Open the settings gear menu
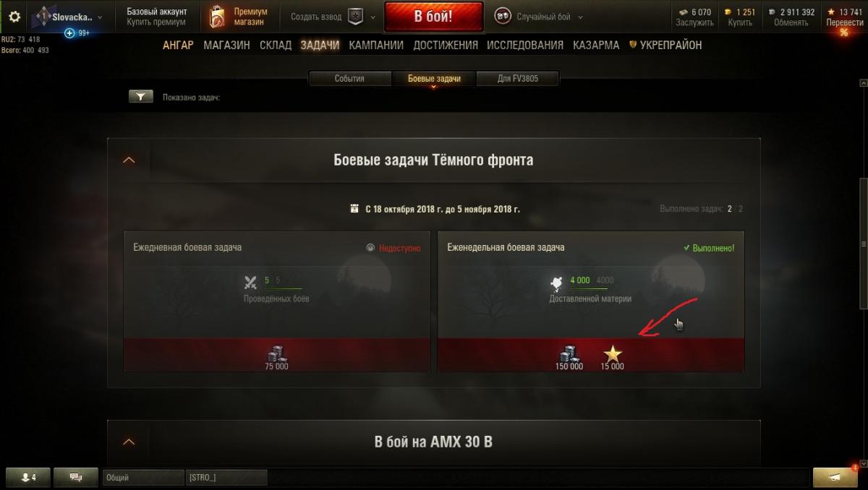Viewport: 868px width, 490px height. 14,17
